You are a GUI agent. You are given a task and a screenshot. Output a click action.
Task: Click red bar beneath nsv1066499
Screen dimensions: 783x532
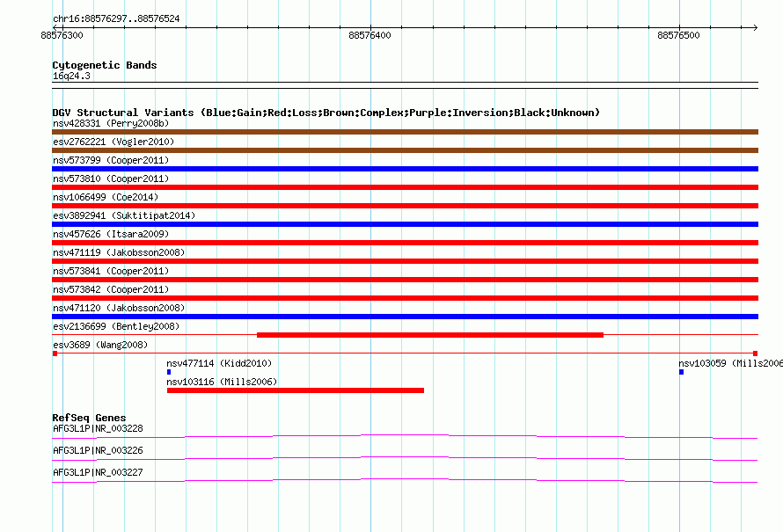point(405,206)
